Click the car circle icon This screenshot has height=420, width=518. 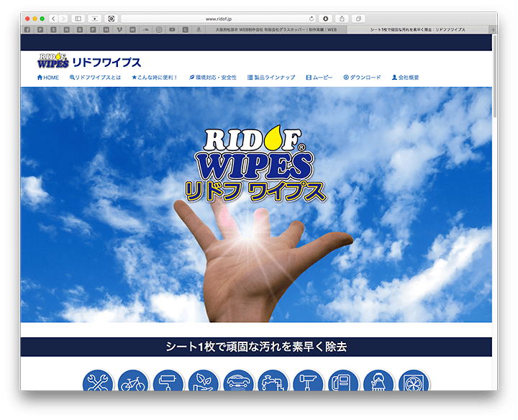point(239,380)
